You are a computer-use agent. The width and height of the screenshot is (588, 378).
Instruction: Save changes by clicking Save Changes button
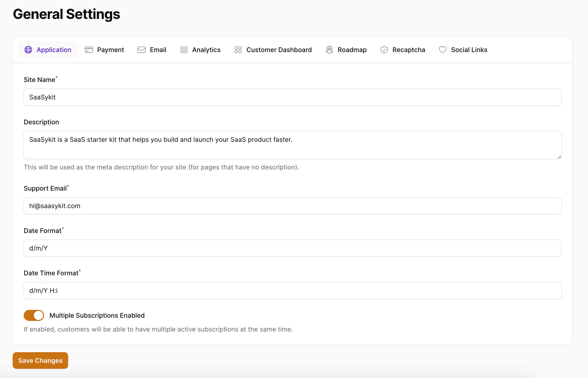[40, 361]
